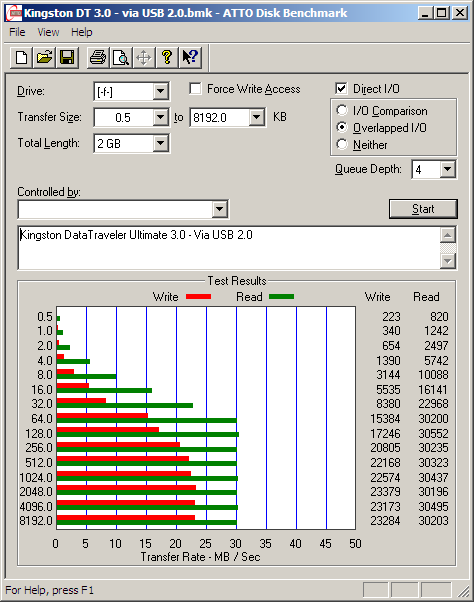Start the benchmark with the Start button
The width and height of the screenshot is (474, 602).
(x=423, y=209)
